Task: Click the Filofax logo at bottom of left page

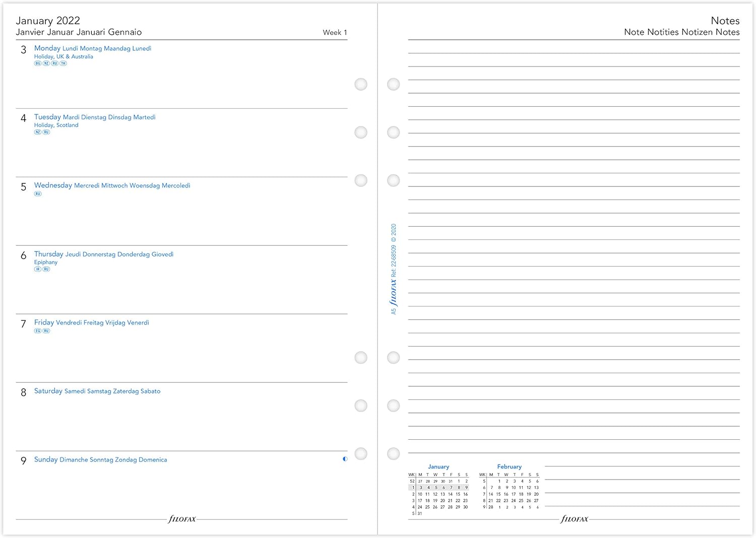Action: tap(182, 519)
